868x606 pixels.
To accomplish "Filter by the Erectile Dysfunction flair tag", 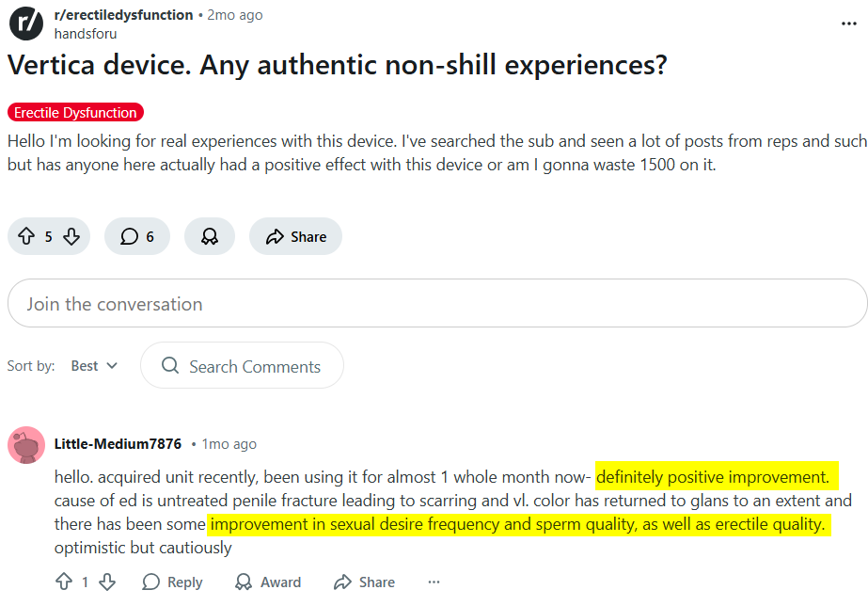I will (75, 113).
